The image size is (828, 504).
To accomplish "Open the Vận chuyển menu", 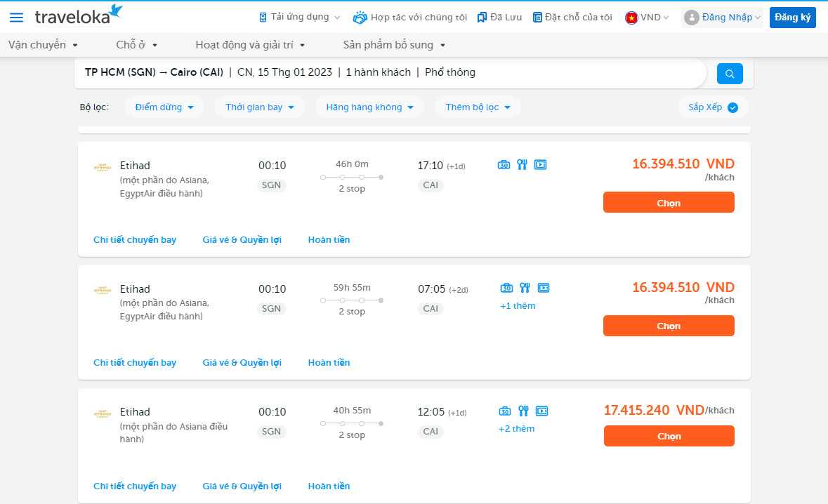I will (44, 45).
